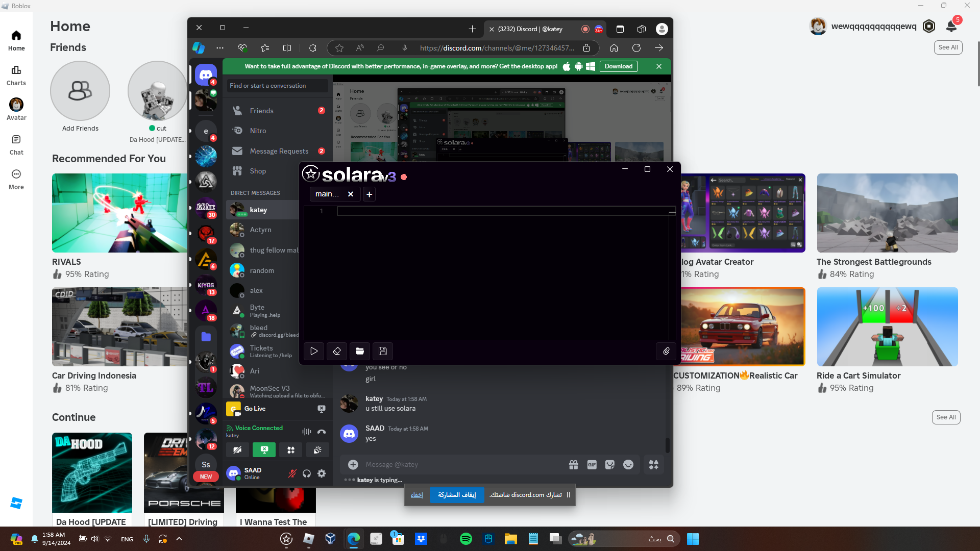Close the main script tab in Solara

pyautogui.click(x=351, y=194)
